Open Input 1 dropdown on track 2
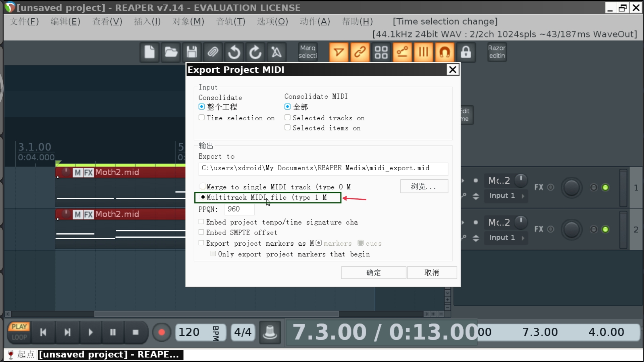The height and width of the screenshot is (362, 644). 506,238
